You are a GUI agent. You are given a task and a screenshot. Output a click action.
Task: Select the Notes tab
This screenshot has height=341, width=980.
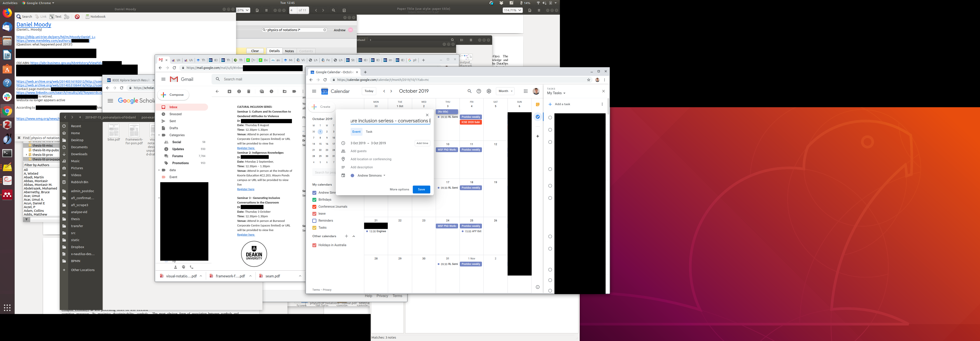point(289,51)
